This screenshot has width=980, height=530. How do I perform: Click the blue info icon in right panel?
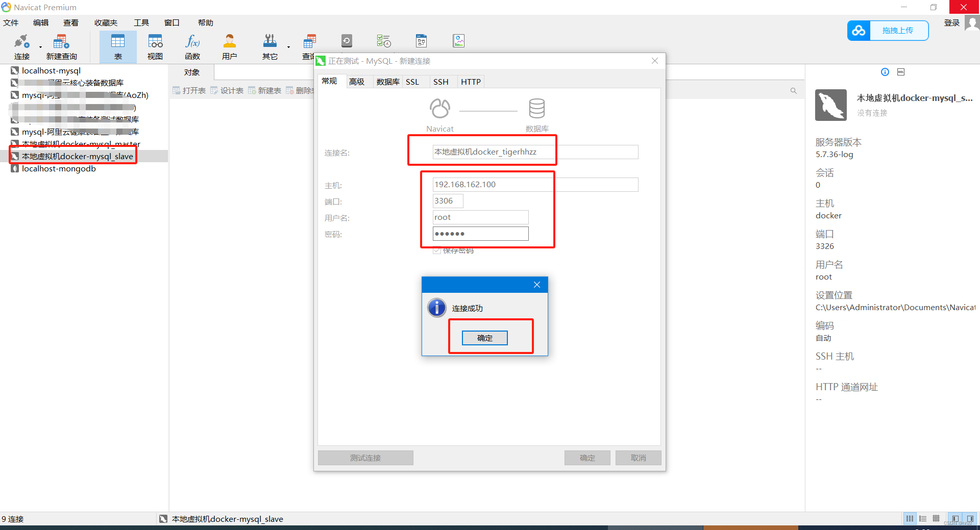(x=885, y=72)
